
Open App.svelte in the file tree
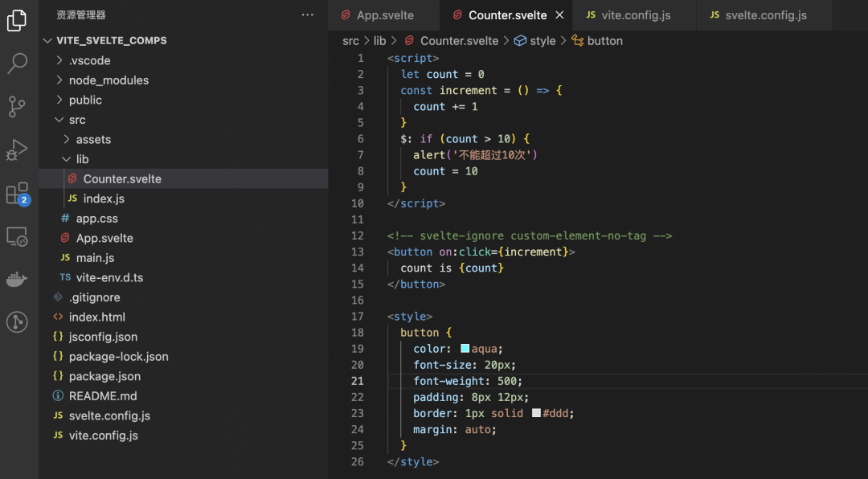[x=183, y=238]
